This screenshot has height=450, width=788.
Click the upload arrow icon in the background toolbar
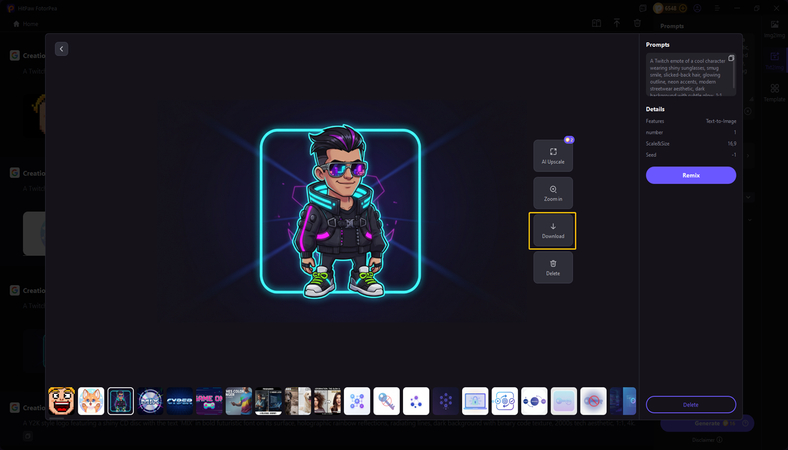click(617, 23)
